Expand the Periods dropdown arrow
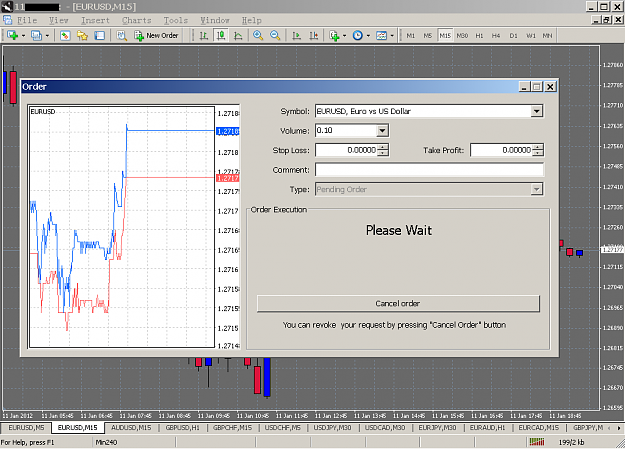This screenshot has height=449, width=625. click(x=368, y=36)
